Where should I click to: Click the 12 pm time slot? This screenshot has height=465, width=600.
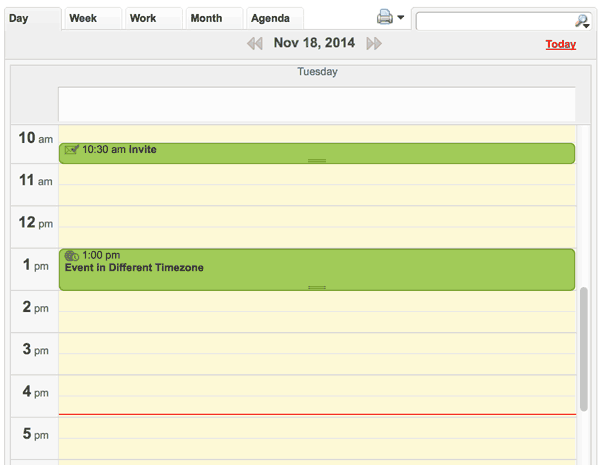tap(317, 227)
